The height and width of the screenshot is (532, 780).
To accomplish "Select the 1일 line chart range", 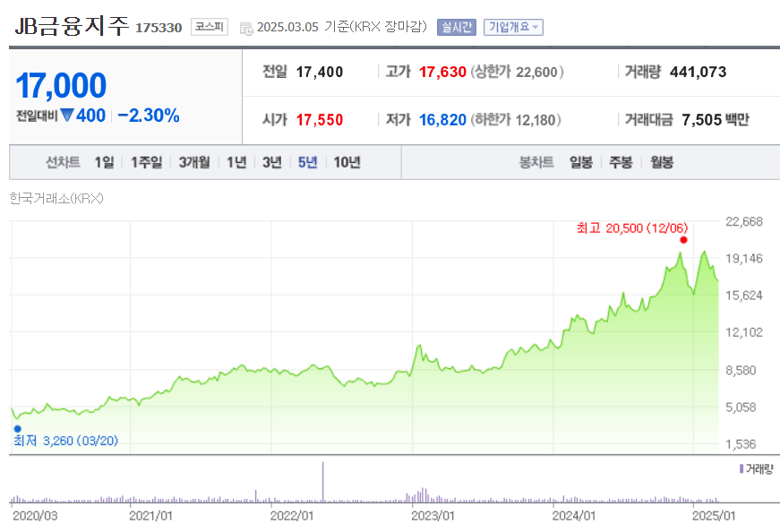I will coord(105,162).
